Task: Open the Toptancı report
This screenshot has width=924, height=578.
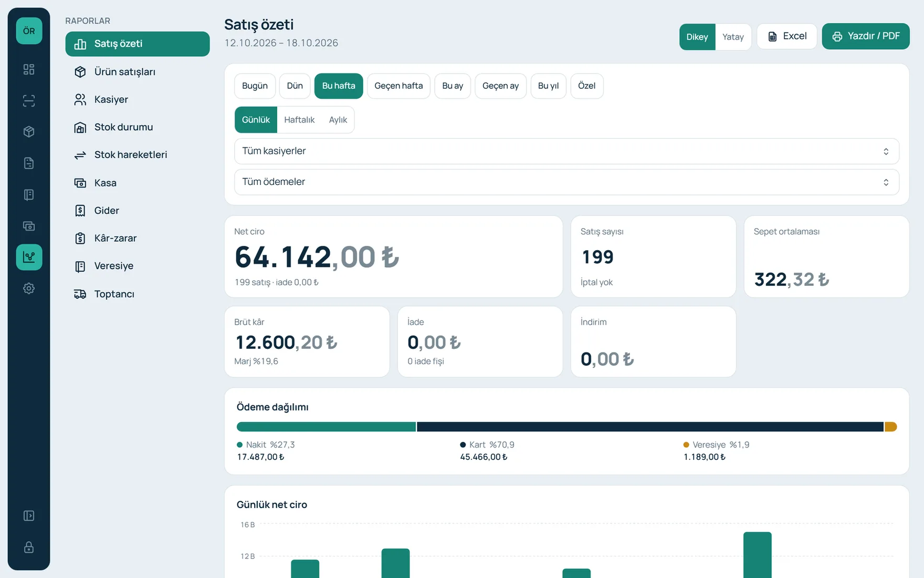Action: (x=138, y=294)
